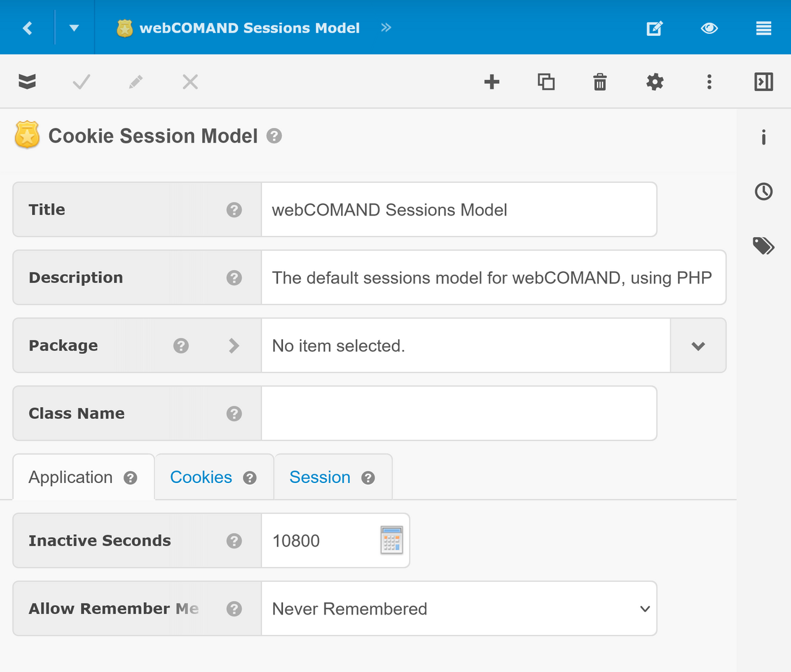Screen dimensions: 791x672
Task: Open calculator icon in Inactive Seconds field
Action: [x=391, y=540]
